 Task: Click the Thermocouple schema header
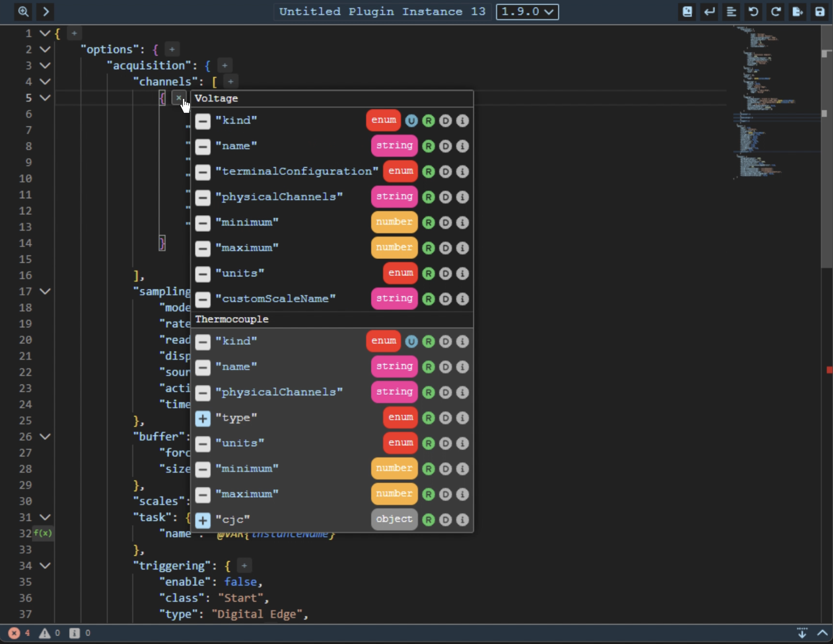[231, 319]
